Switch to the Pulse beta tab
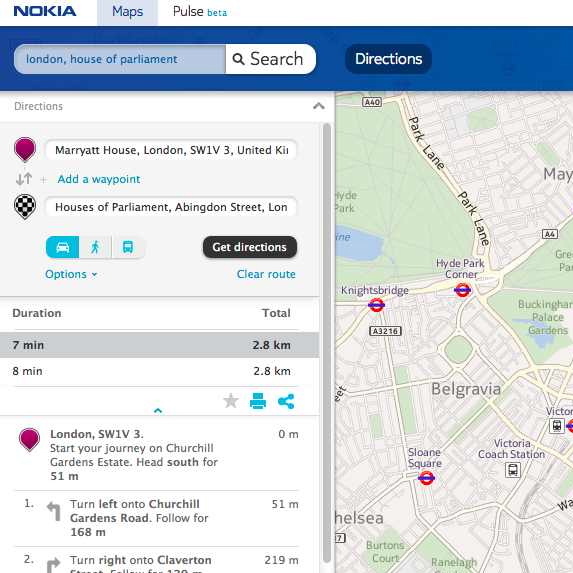The width and height of the screenshot is (573, 573). pyautogui.click(x=200, y=12)
